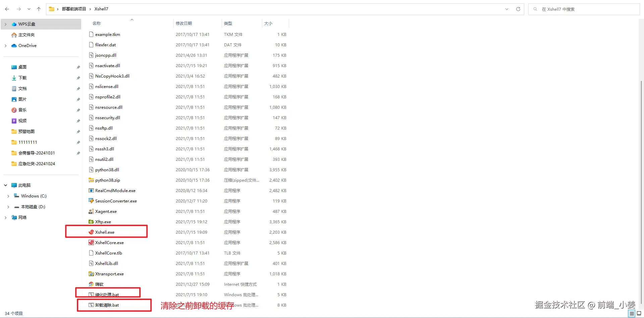This screenshot has height=318, width=644.
Task: Click inside the Xshell7 search box
Action: point(584,9)
